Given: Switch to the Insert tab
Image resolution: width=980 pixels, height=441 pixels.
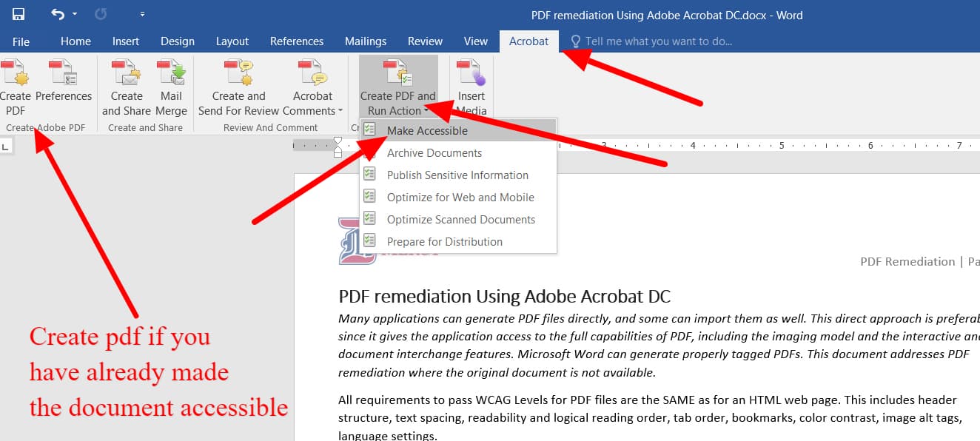Looking at the screenshot, I should pyautogui.click(x=124, y=41).
